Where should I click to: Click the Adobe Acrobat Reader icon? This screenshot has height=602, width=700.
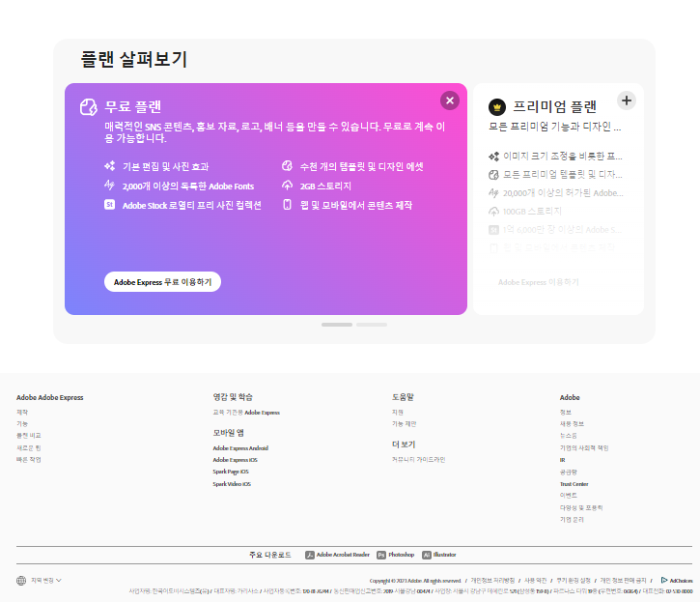click(x=309, y=555)
